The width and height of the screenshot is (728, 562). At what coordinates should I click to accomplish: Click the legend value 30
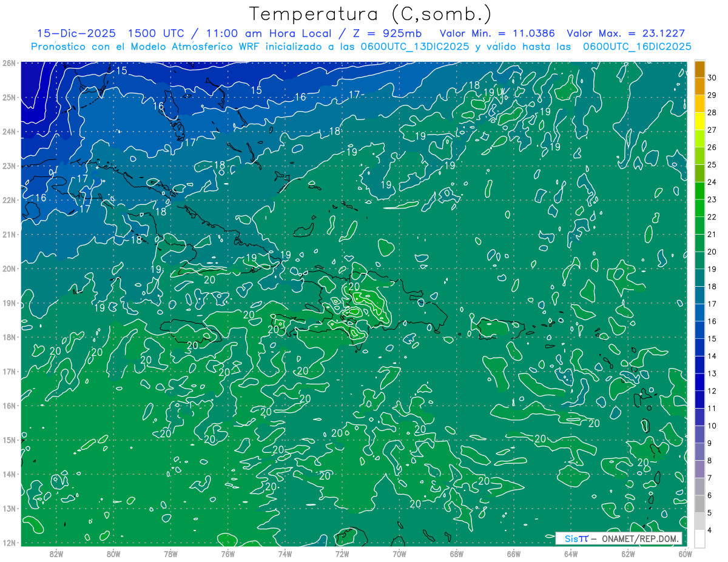[712, 78]
